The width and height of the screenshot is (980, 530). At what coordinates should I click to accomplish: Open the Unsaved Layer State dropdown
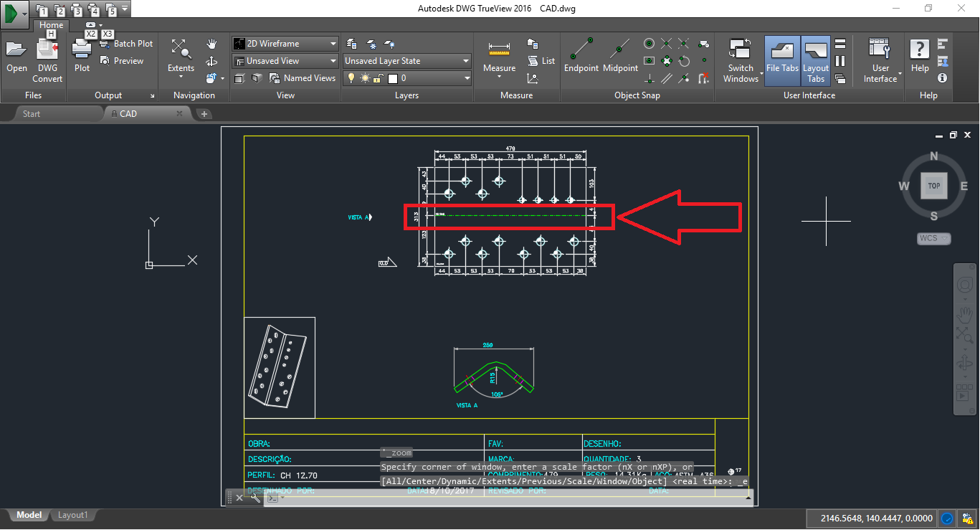[466, 61]
